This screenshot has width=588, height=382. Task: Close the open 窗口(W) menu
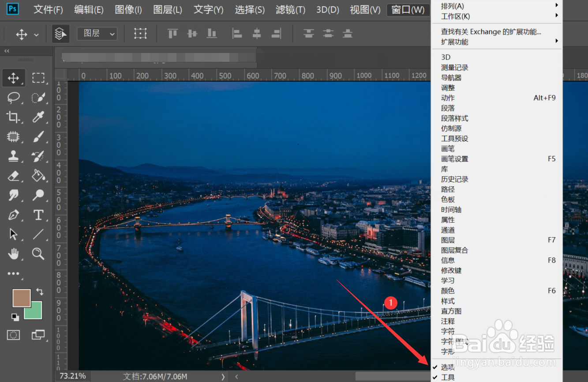[x=408, y=9]
